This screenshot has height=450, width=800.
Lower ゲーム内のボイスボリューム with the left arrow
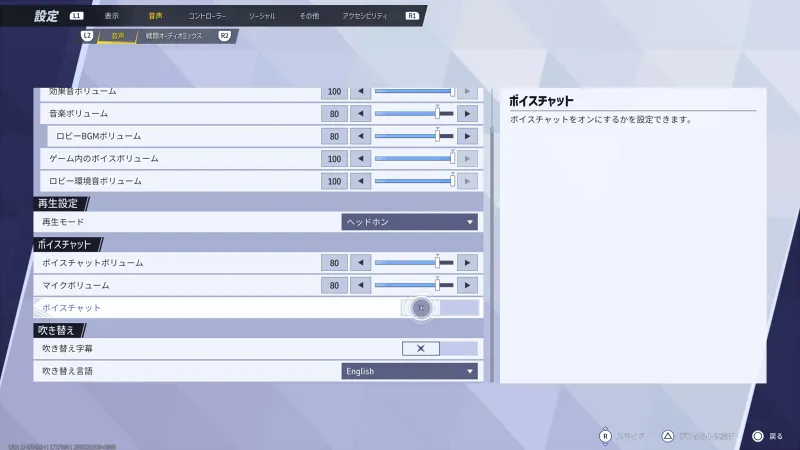pos(361,159)
